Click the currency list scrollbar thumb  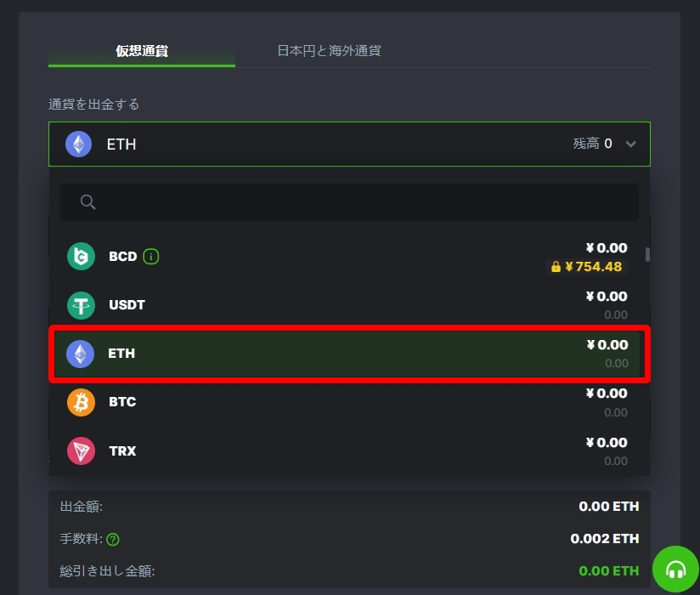tap(647, 255)
